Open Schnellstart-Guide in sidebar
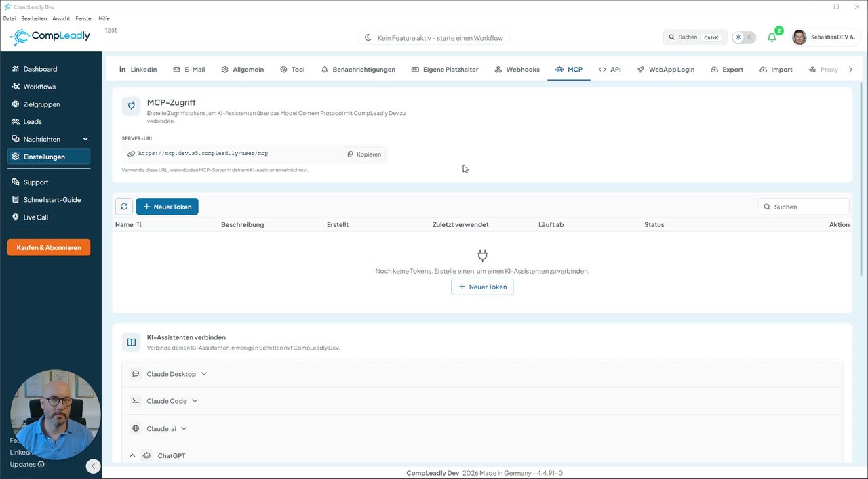868x479 pixels. tap(49, 199)
